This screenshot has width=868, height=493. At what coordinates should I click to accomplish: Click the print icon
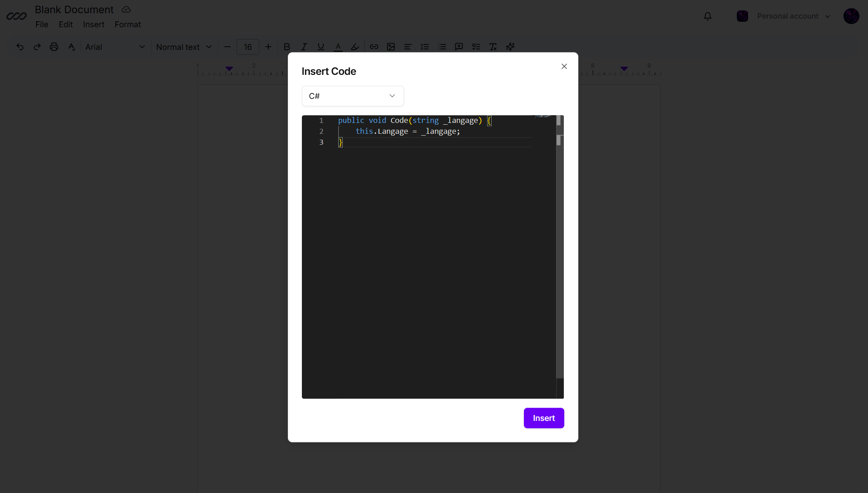[x=54, y=47]
